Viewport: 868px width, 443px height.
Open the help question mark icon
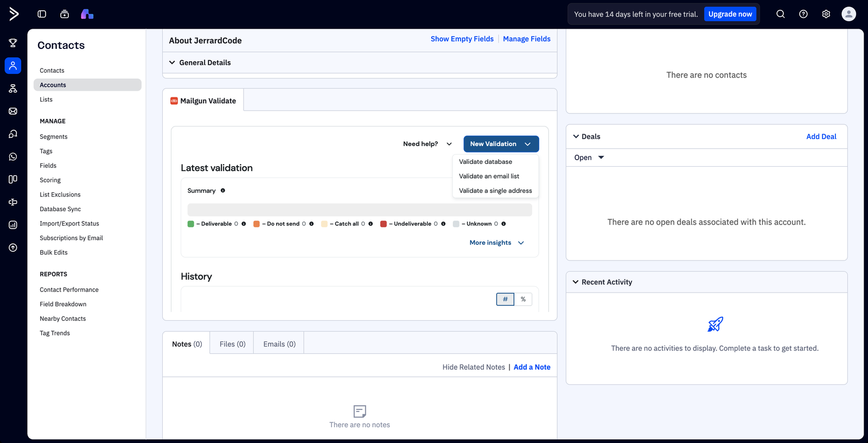[x=803, y=14]
